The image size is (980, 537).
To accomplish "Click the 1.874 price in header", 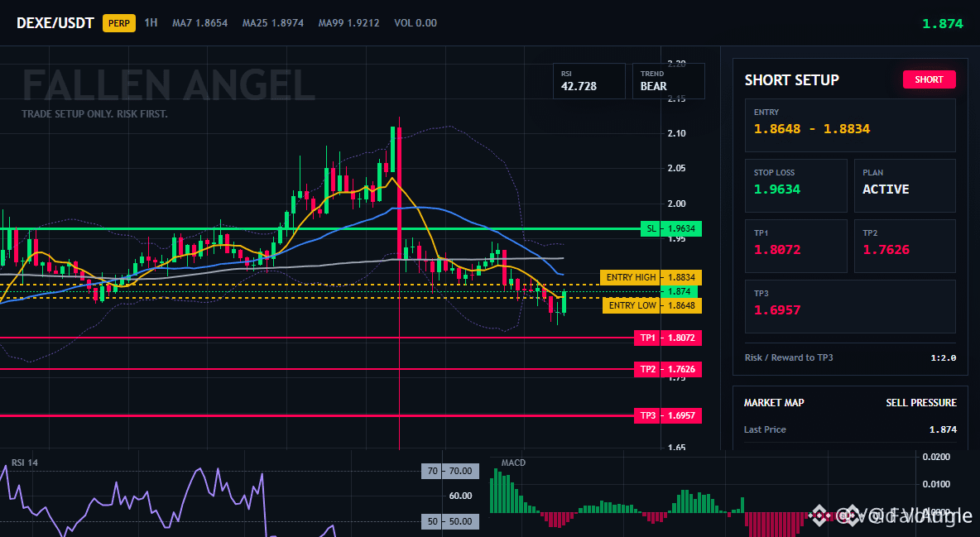I will pyautogui.click(x=943, y=24).
